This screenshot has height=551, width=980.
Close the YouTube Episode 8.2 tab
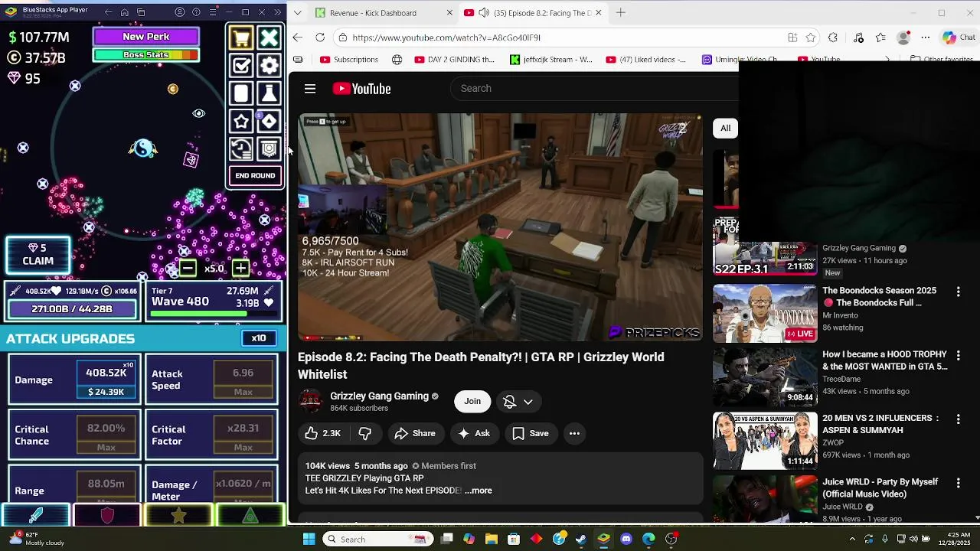[599, 13]
